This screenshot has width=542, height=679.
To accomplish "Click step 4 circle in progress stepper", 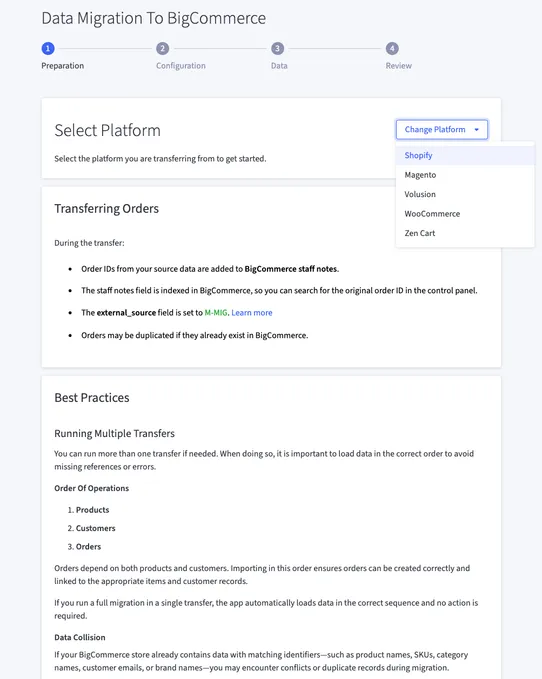I will [392, 48].
